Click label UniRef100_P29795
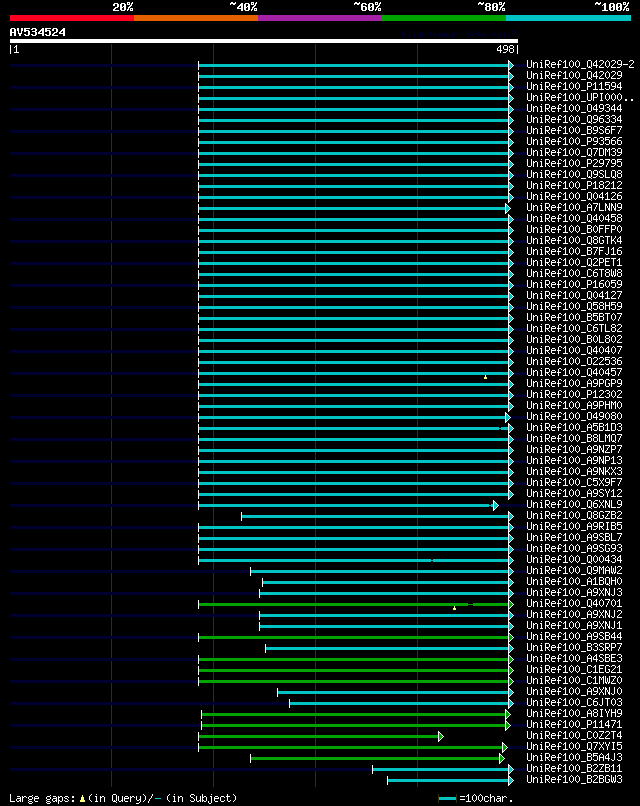The height and width of the screenshot is (806, 640). pyautogui.click(x=574, y=163)
